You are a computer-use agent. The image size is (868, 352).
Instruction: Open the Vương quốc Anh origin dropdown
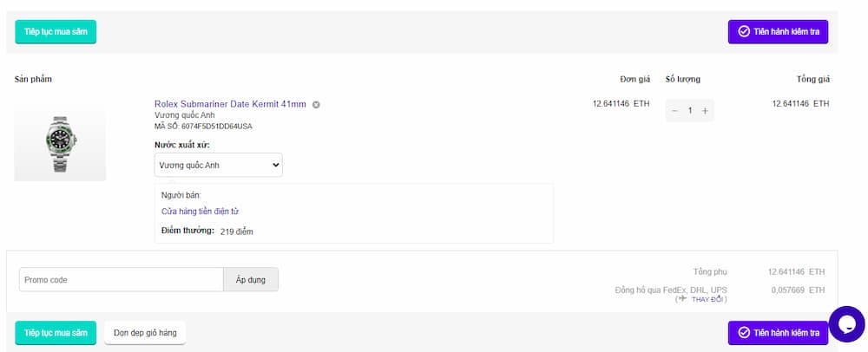[219, 165]
